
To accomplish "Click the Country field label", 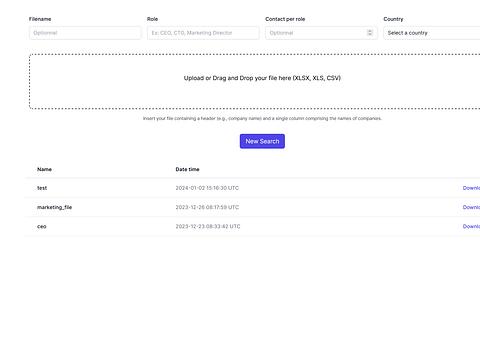I will (x=393, y=19).
